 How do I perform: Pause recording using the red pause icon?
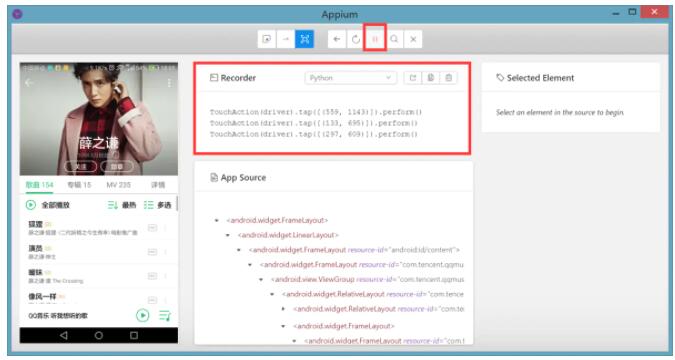click(375, 39)
